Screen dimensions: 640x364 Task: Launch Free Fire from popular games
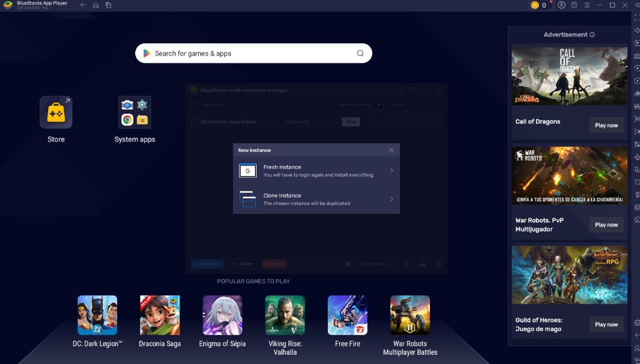click(x=347, y=315)
